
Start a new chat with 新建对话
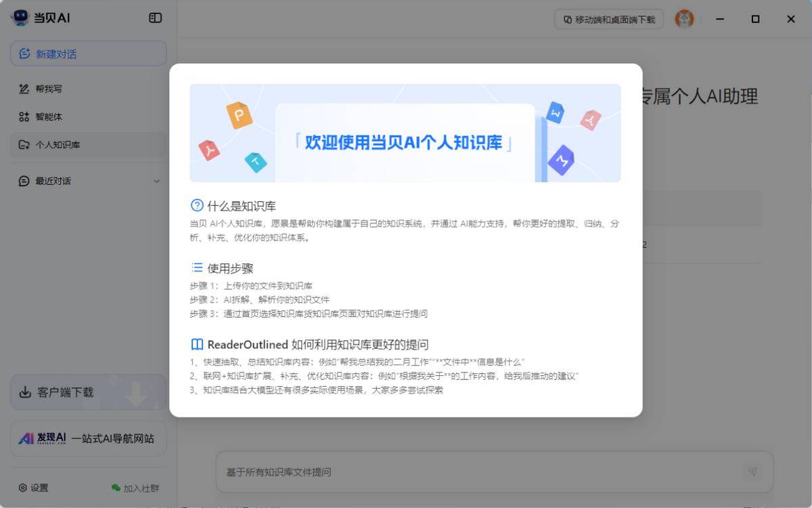(x=88, y=54)
